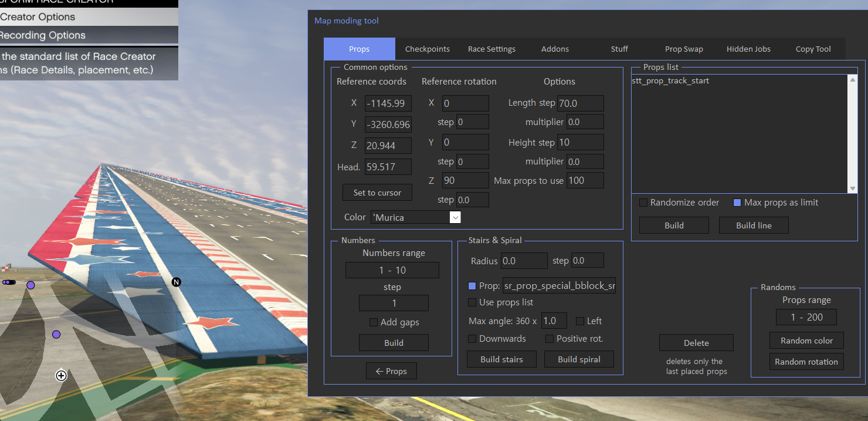The height and width of the screenshot is (421, 868).
Task: Tick the Positive rot. checkbox
Action: point(550,339)
